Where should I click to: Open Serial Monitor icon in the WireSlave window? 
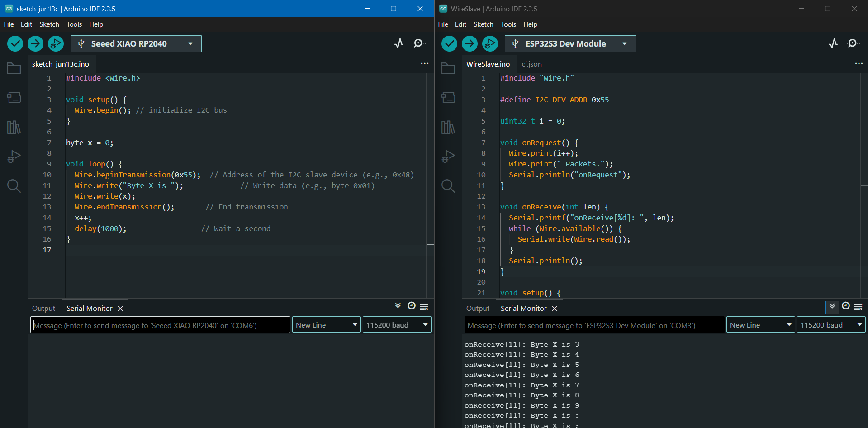(853, 43)
